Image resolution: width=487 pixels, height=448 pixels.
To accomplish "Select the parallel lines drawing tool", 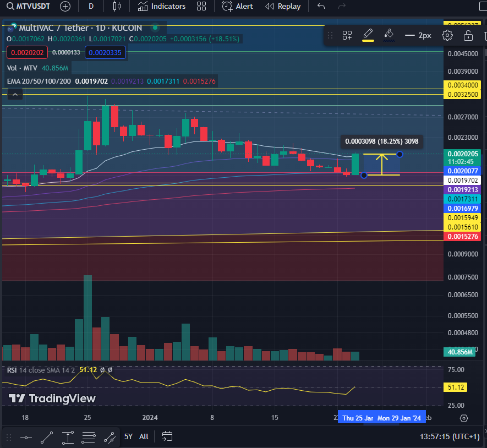I will click(89, 438).
